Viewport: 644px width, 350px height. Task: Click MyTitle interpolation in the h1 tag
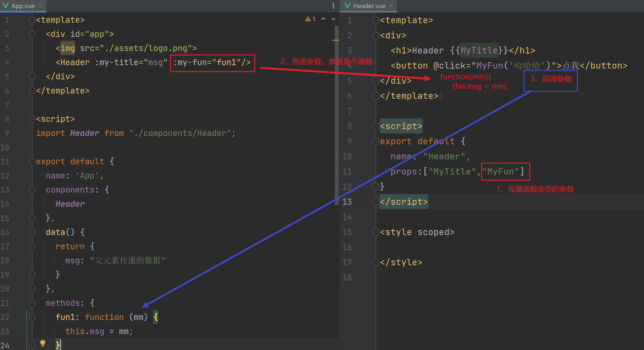point(479,51)
